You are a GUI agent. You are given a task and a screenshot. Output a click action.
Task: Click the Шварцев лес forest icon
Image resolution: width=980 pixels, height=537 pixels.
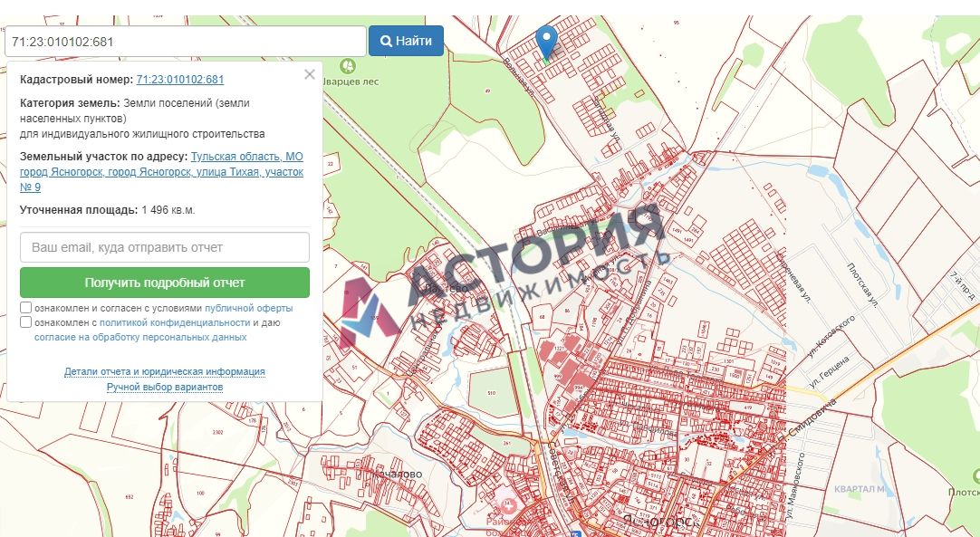click(x=346, y=66)
